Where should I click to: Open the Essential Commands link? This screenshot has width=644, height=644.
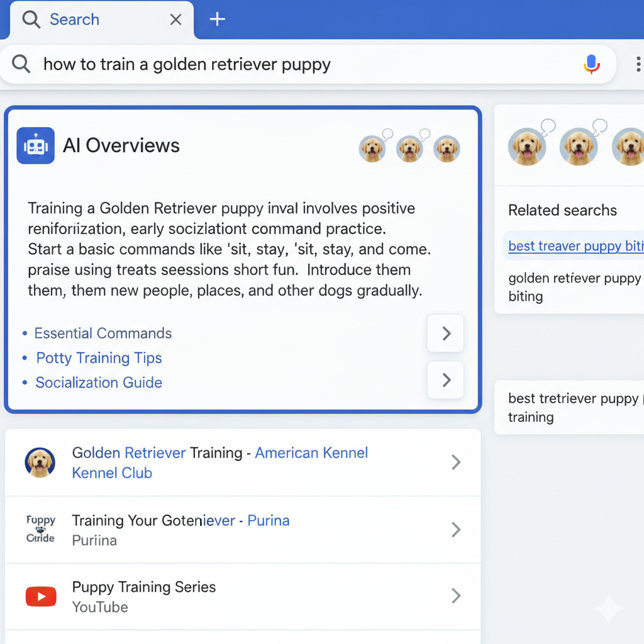point(103,333)
